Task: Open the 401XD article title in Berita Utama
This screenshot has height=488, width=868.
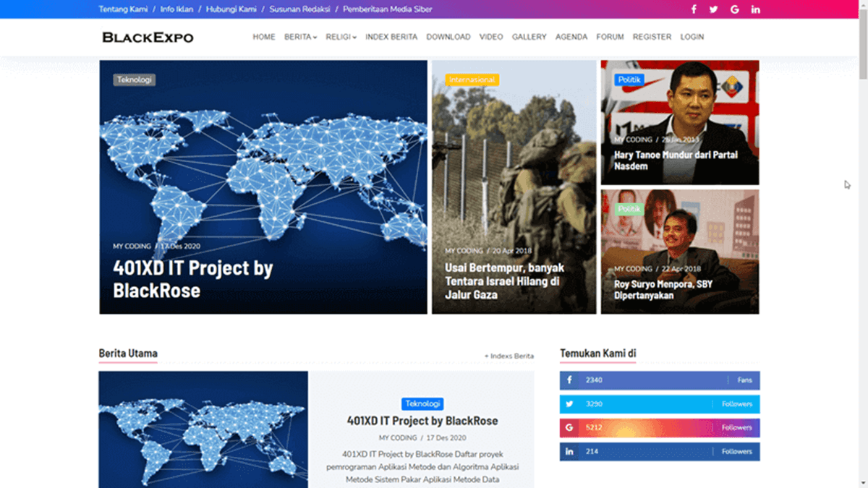Action: click(x=422, y=421)
